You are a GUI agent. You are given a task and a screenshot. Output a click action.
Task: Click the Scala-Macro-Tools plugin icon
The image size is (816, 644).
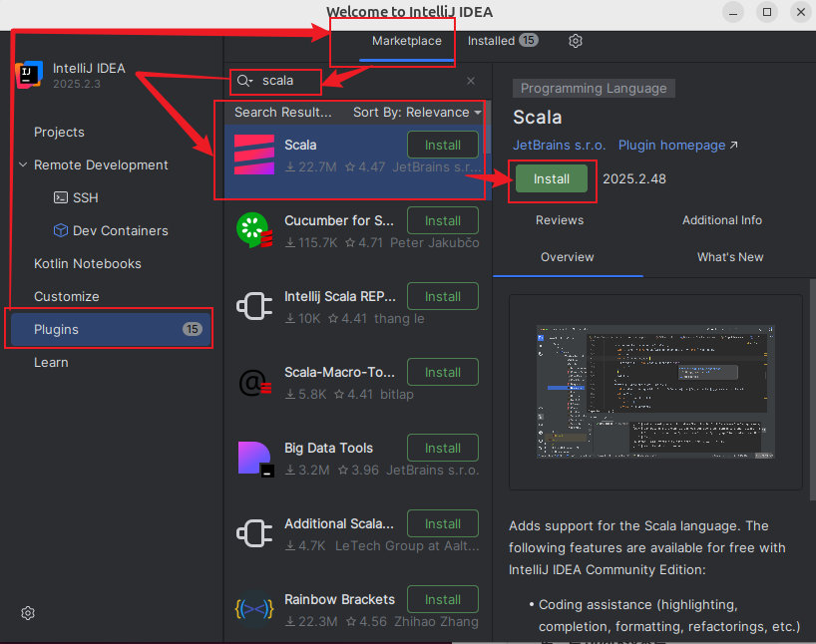coord(254,383)
